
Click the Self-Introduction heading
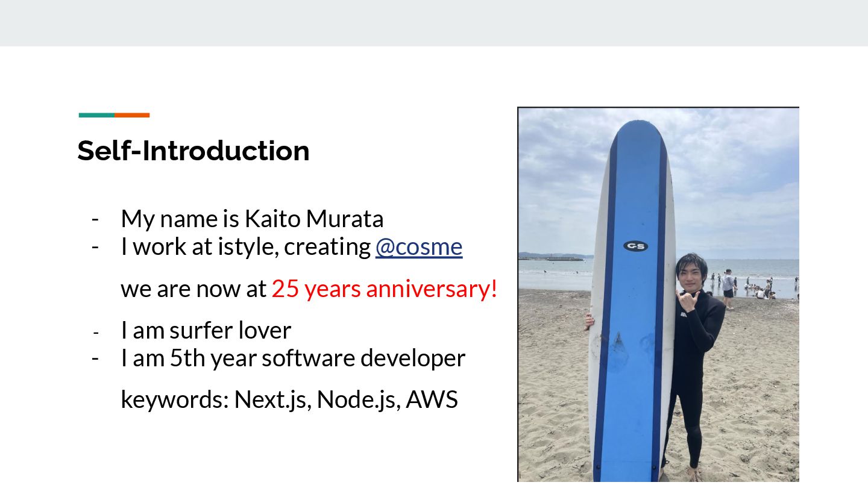(x=193, y=151)
